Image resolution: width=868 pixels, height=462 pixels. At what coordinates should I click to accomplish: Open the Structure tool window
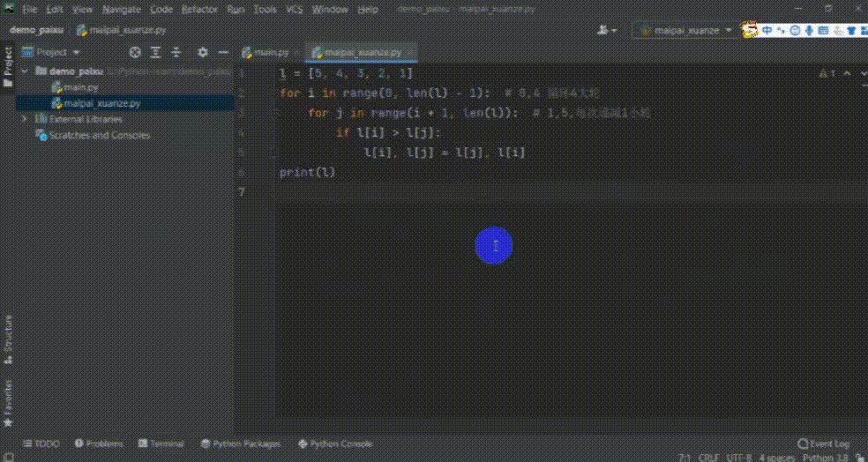click(8, 339)
